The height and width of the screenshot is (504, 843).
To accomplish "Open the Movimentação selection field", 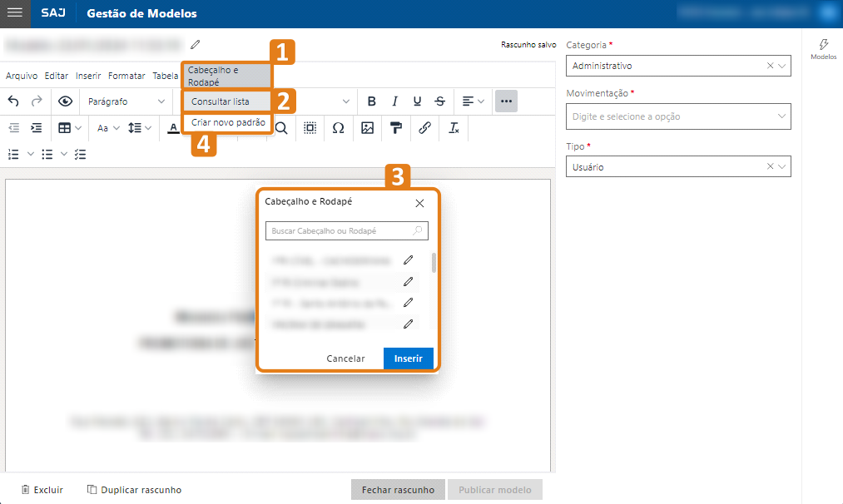I will [x=677, y=116].
